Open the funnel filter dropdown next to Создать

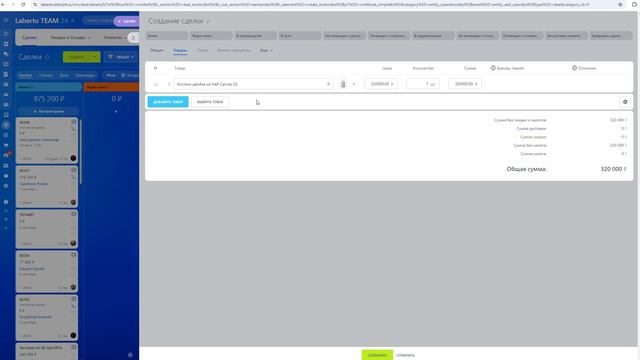pos(121,57)
